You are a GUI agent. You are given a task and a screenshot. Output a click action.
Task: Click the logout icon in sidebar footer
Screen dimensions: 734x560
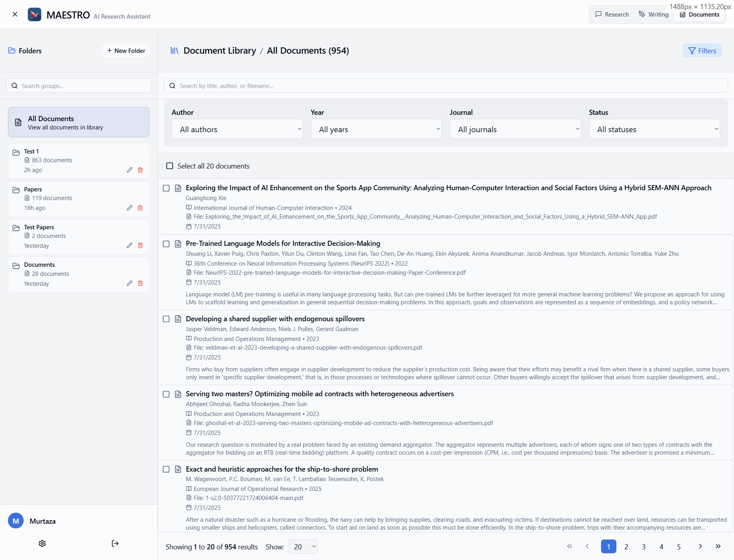[115, 543]
